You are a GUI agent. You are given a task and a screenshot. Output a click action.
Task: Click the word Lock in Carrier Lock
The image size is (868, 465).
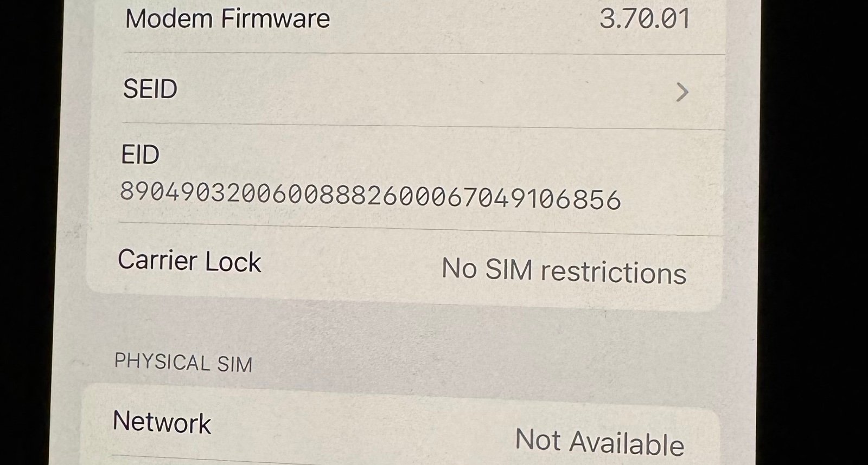[x=233, y=262]
